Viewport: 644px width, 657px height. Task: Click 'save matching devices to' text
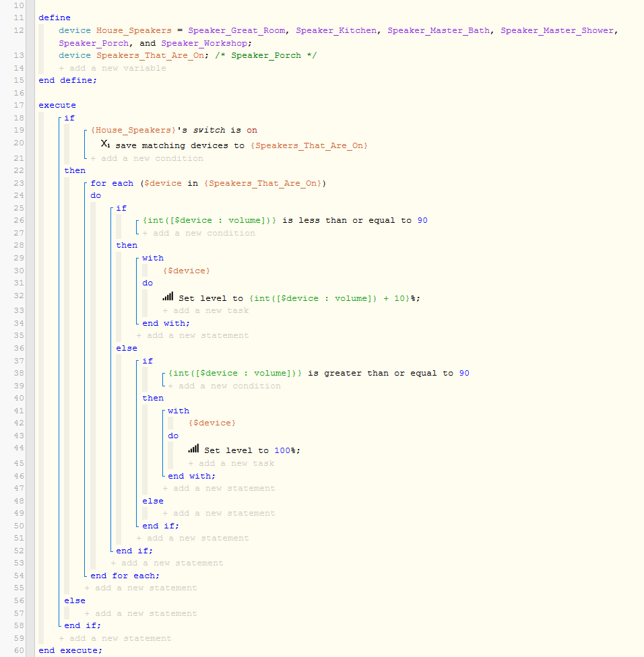pyautogui.click(x=180, y=146)
